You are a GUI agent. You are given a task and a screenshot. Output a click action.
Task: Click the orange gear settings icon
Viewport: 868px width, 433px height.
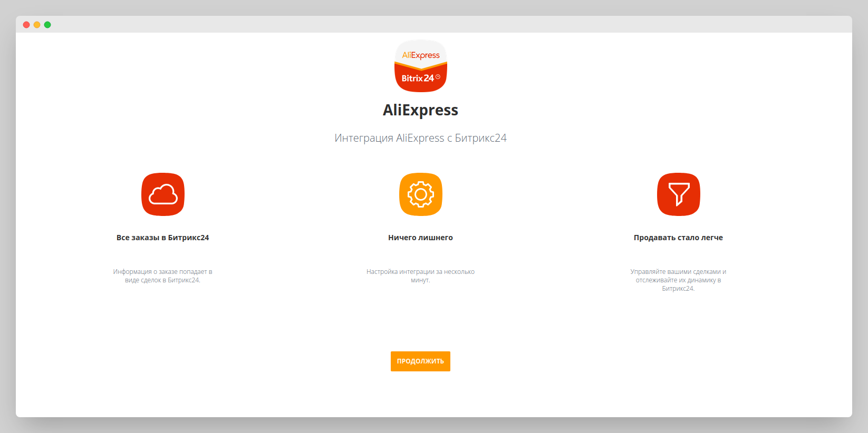(x=421, y=194)
